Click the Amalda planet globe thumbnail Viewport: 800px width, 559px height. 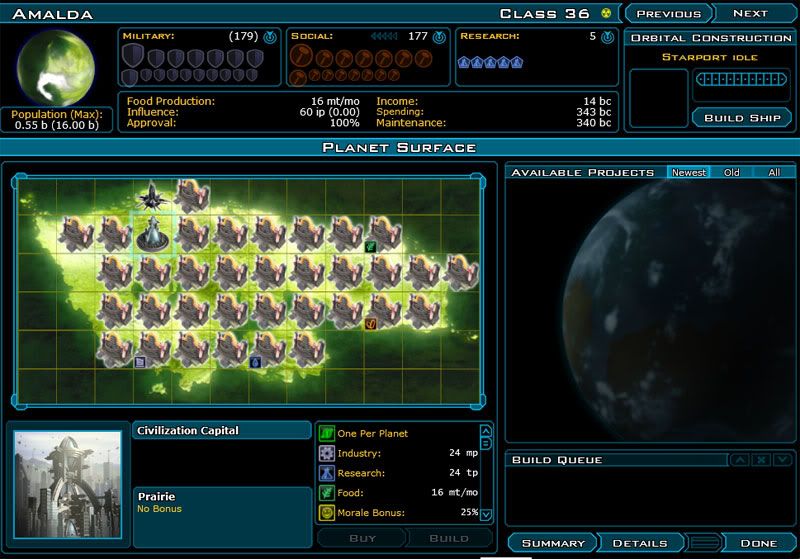(x=55, y=67)
